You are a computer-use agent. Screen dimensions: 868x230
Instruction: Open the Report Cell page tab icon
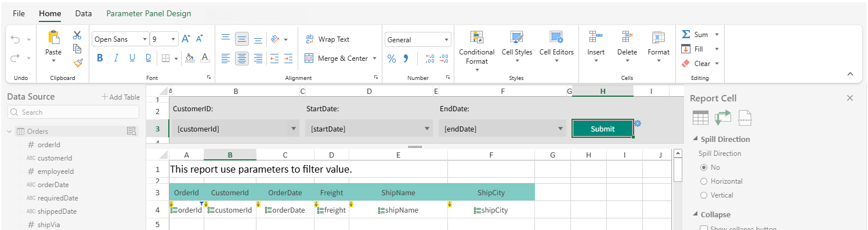pos(745,118)
